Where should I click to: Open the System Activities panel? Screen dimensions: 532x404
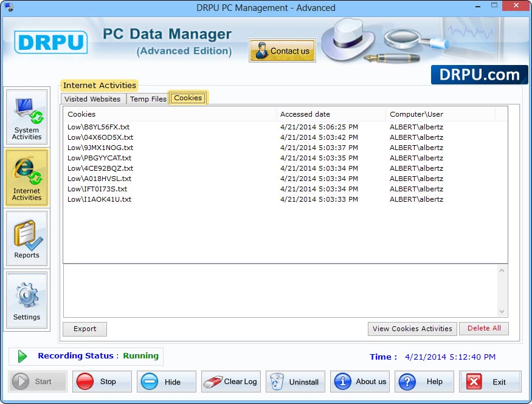coord(27,117)
